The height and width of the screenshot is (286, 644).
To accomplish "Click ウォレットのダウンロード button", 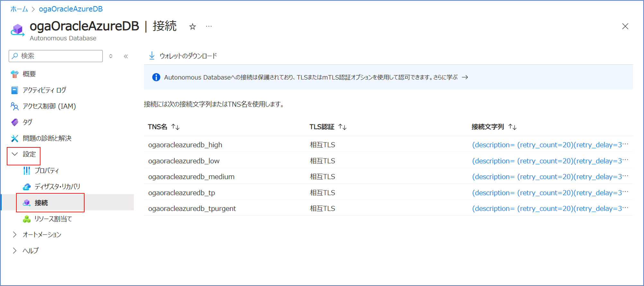I will coord(183,56).
